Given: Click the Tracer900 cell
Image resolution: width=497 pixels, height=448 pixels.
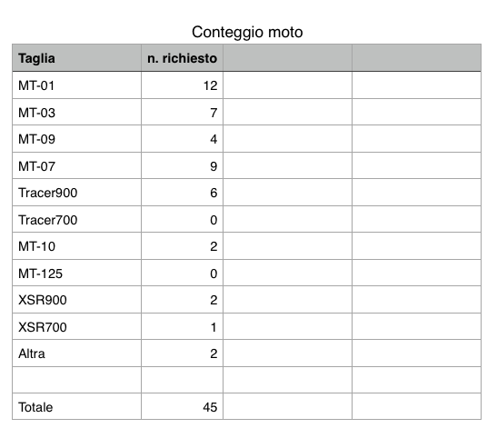Looking at the screenshot, I should coord(76,192).
